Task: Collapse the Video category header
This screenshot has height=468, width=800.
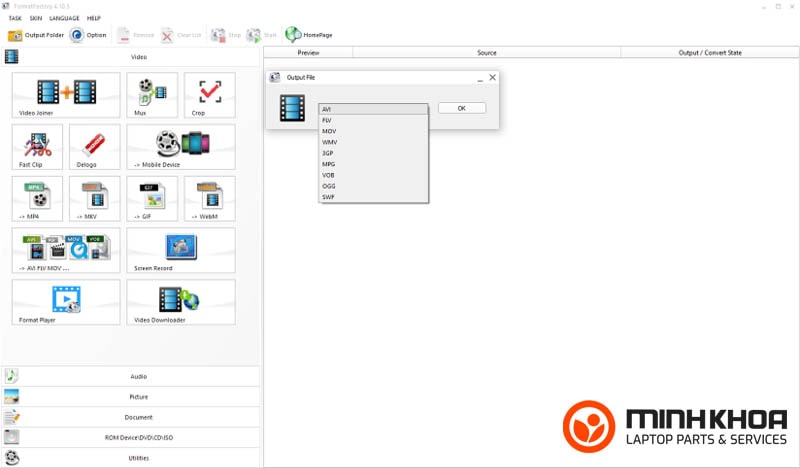Action: pos(131,57)
